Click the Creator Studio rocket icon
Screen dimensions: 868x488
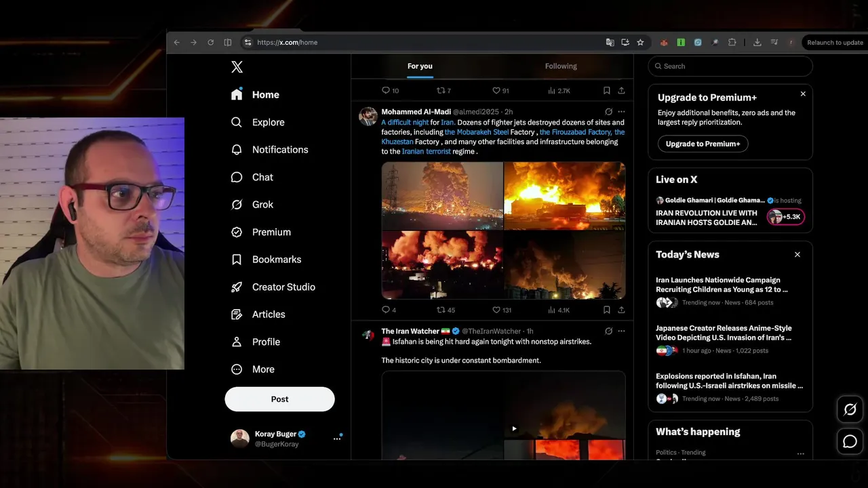pyautogui.click(x=237, y=287)
